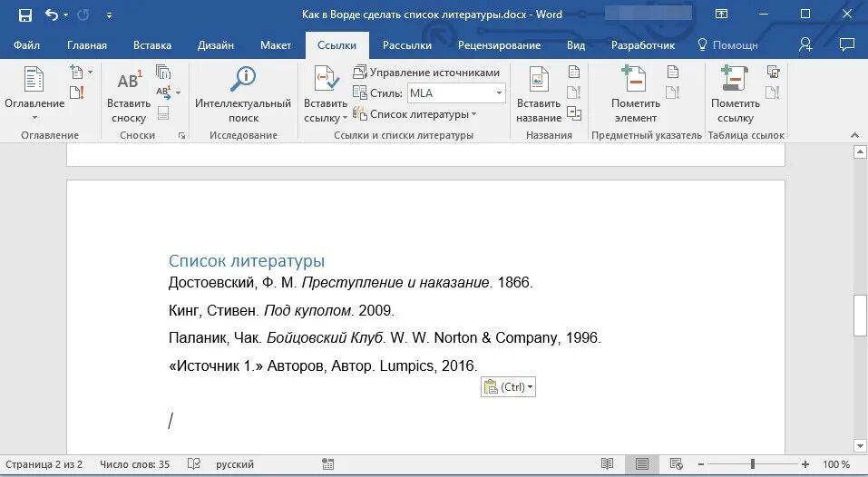Launch Интеллектуальный поиск
This screenshot has width=868, height=477.
pos(243,94)
